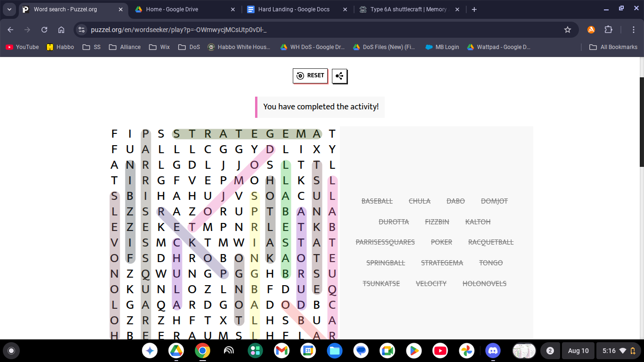Open the DoS bookmarks folder
This screenshot has width=644, height=362.
[189, 47]
